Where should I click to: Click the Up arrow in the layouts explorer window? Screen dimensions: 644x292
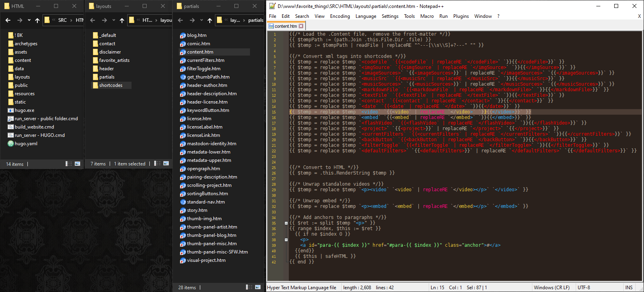point(122,20)
